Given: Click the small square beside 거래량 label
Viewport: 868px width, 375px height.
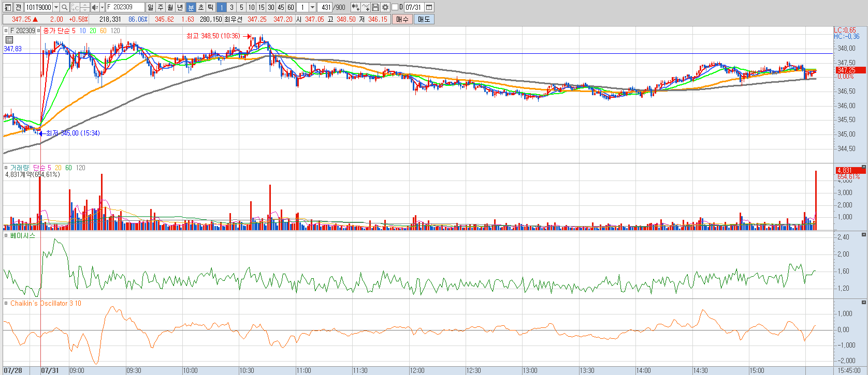Looking at the screenshot, I should (x=6, y=168).
